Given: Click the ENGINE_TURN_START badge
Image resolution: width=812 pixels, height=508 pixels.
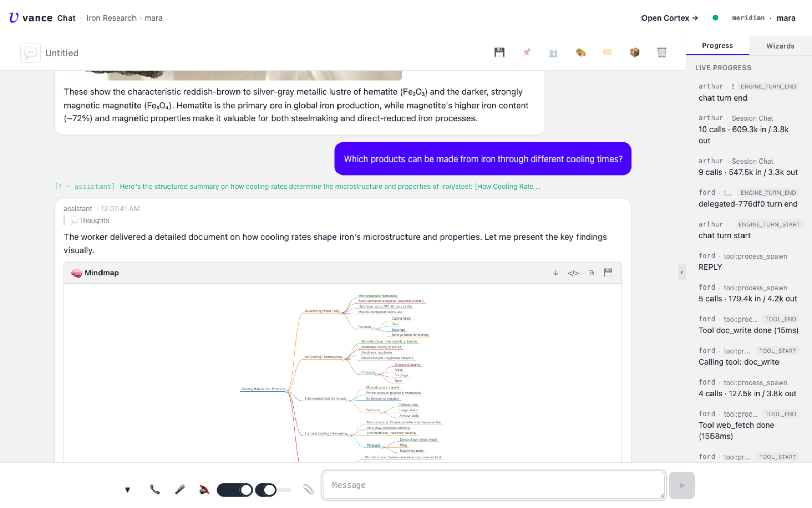Looking at the screenshot, I should (769, 224).
